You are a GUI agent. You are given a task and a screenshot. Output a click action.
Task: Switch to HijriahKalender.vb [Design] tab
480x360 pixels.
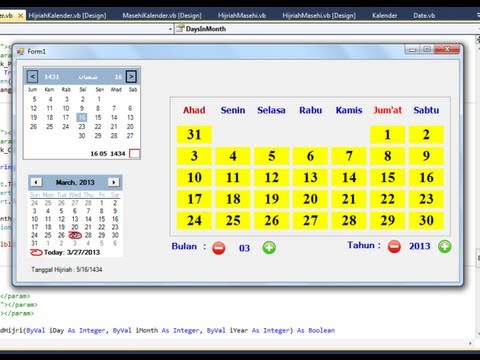click(67, 15)
